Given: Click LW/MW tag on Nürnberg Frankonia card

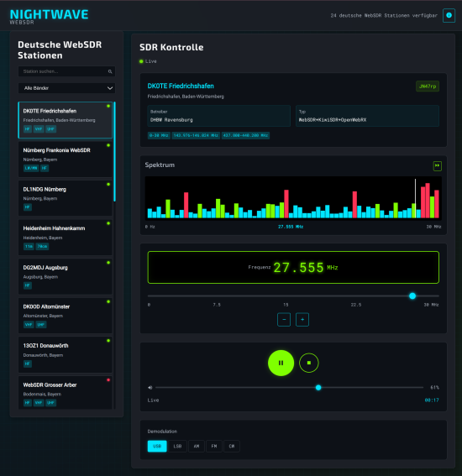Looking at the screenshot, I should [31, 168].
